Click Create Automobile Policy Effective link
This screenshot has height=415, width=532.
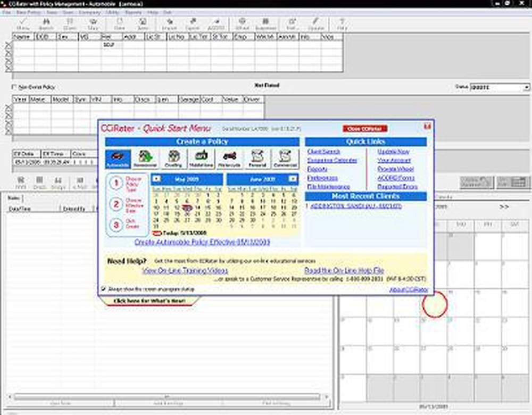[x=202, y=242]
